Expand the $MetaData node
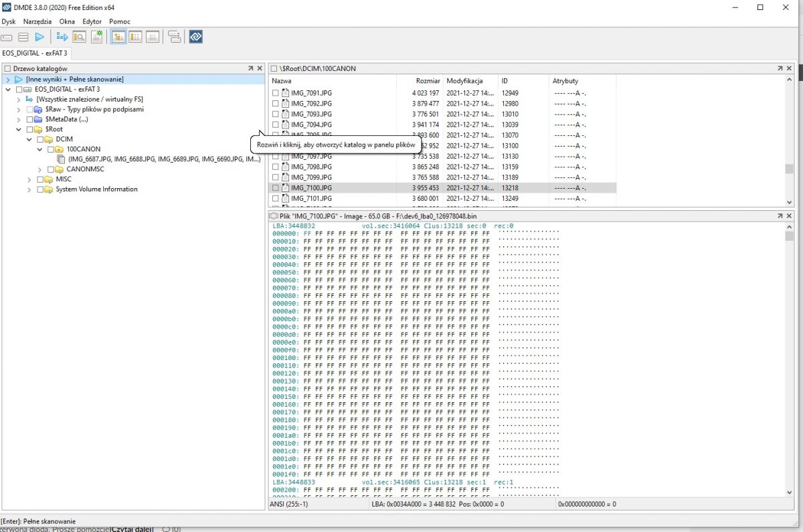The image size is (803, 532). pos(19,119)
